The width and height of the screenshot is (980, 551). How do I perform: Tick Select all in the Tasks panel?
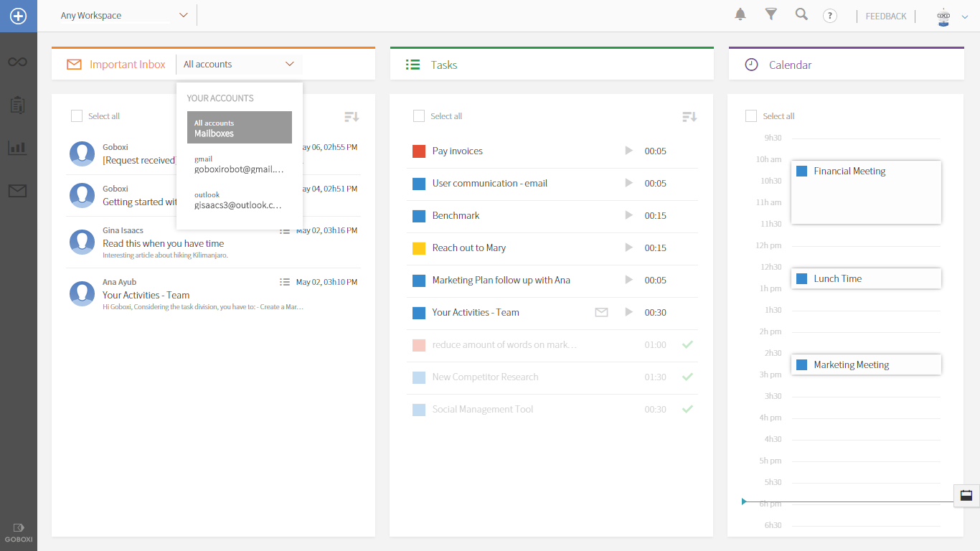[419, 116]
